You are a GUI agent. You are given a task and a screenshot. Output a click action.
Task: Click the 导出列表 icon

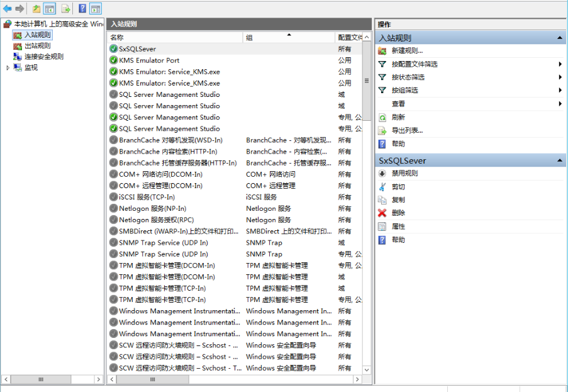point(382,130)
